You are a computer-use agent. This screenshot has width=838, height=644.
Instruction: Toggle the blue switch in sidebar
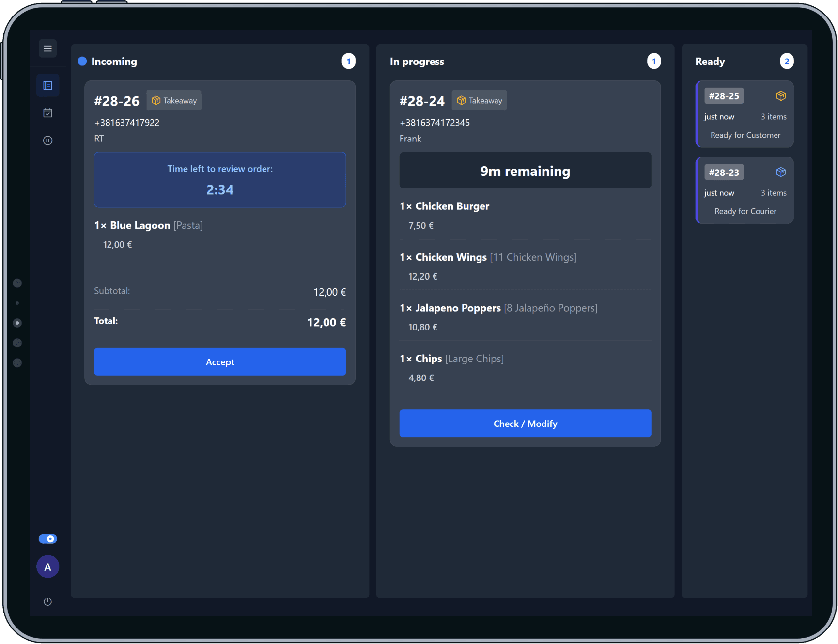[x=47, y=539]
